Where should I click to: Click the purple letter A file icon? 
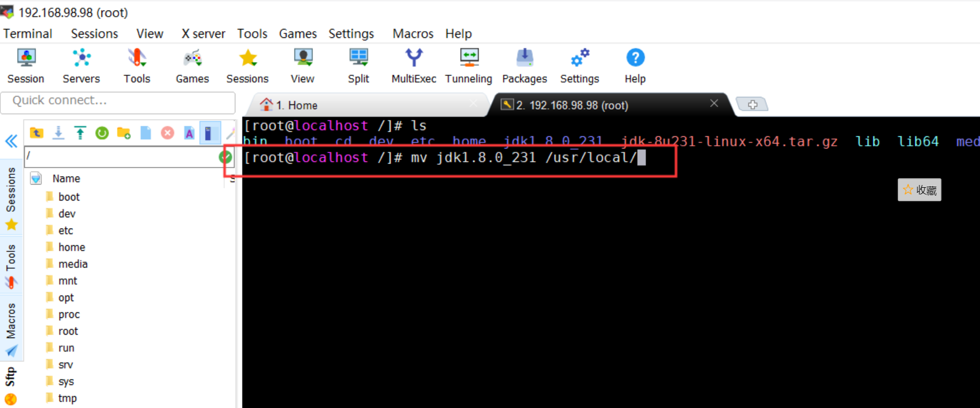189,132
